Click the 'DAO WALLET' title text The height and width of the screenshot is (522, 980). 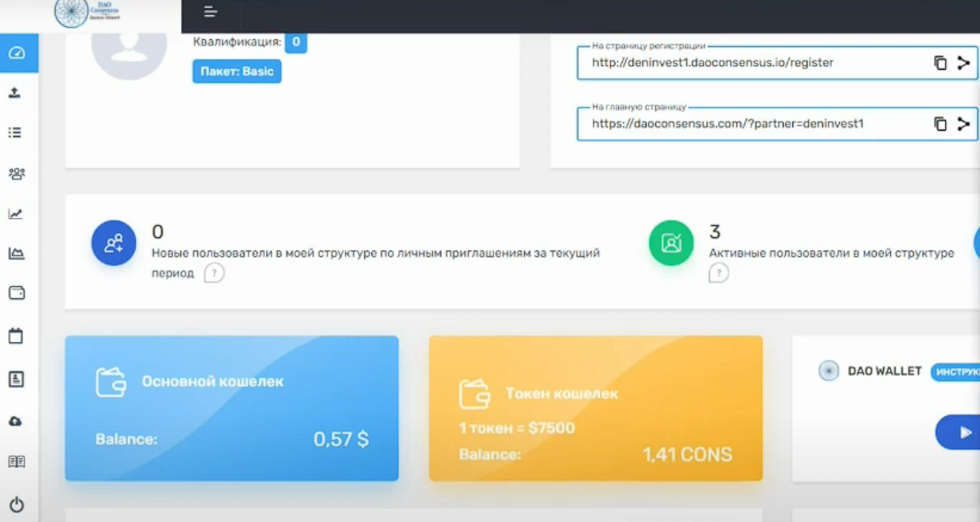[x=885, y=371]
